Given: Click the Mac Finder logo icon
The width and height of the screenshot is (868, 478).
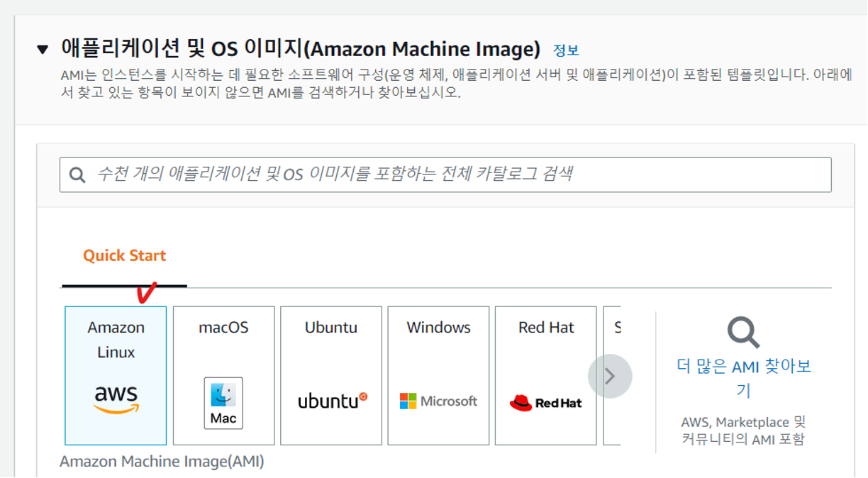Looking at the screenshot, I should (x=223, y=403).
